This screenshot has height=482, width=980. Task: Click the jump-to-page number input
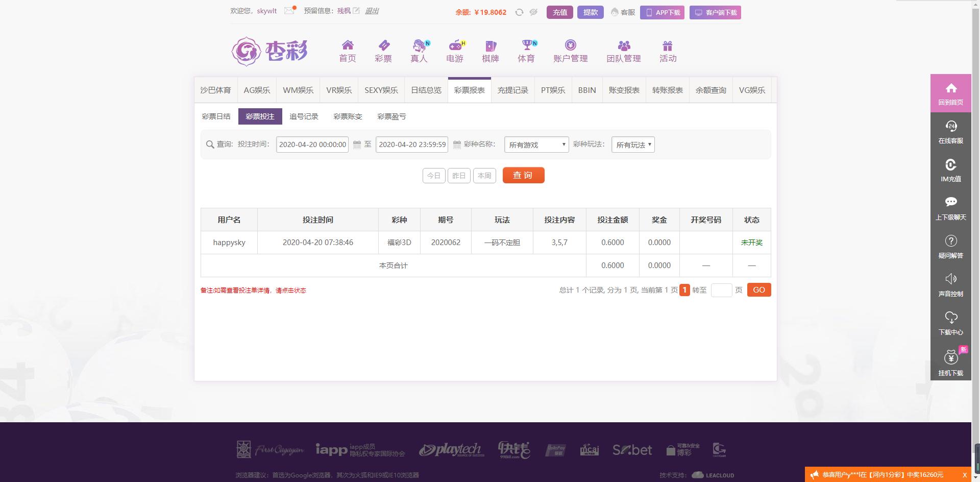[721, 290]
